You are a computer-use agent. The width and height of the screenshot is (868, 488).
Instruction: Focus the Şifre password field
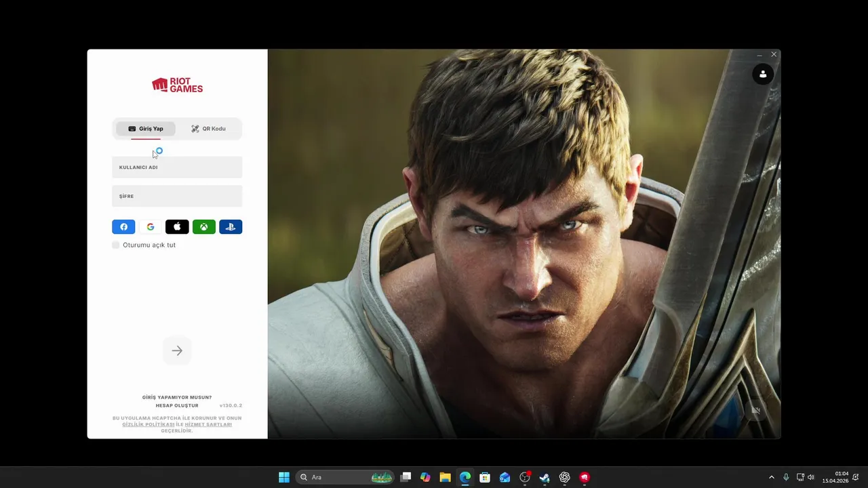pos(177,196)
